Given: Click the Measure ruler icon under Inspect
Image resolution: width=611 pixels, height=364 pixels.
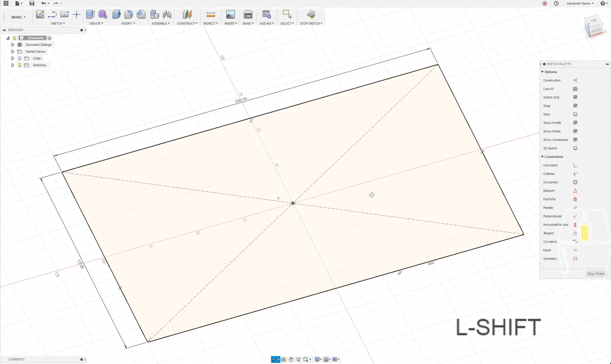Looking at the screenshot, I should 210,15.
